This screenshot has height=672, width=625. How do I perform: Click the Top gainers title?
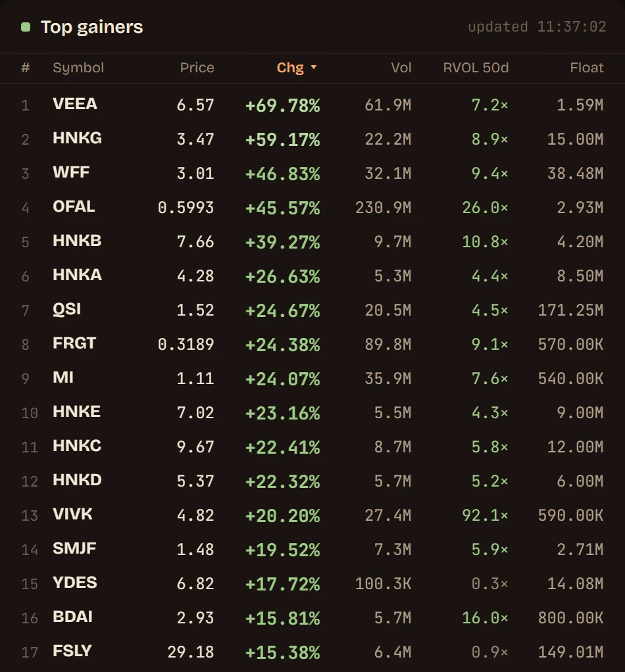91,27
